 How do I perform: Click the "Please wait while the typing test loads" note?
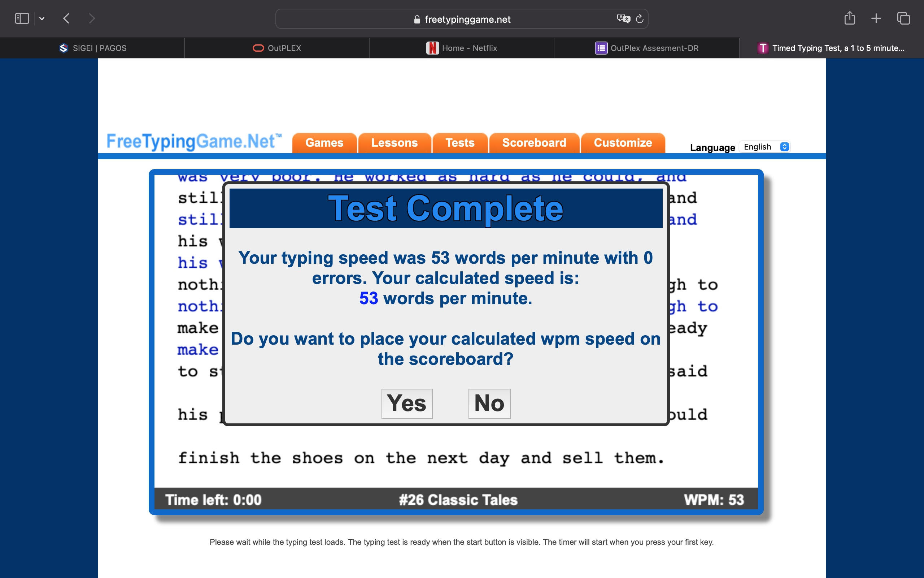[462, 542]
